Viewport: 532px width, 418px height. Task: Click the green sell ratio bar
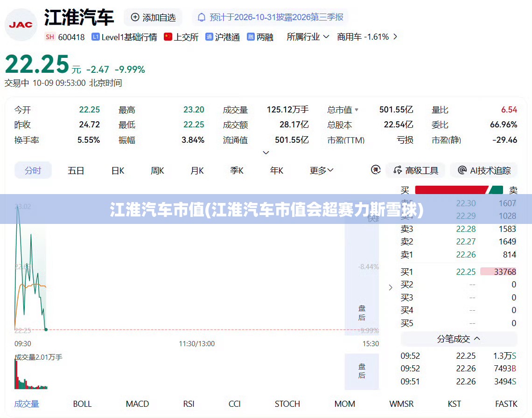pos(497,190)
